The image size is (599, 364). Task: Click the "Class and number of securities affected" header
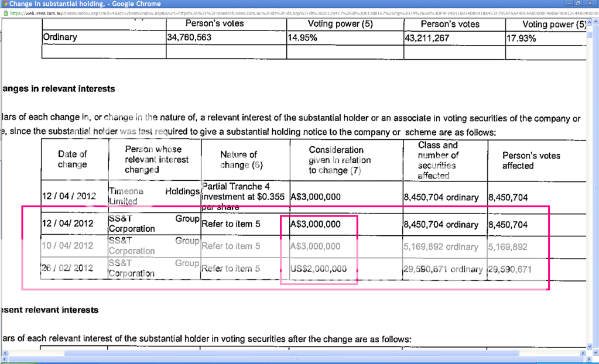[x=438, y=160]
